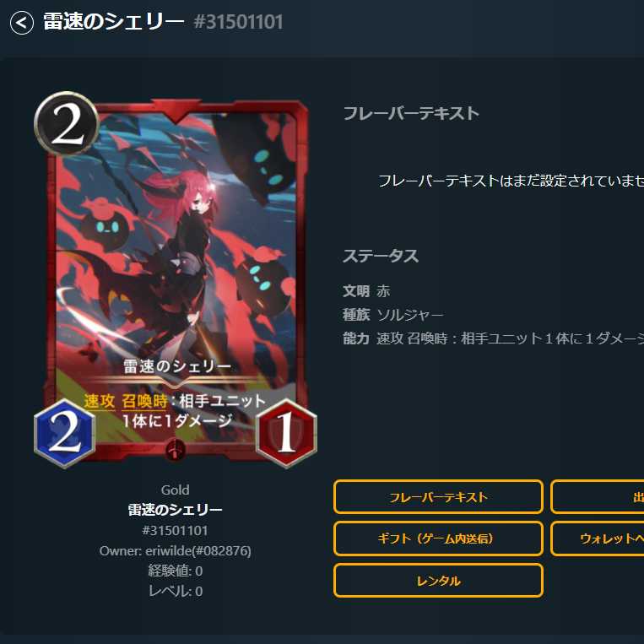Click the blue hexagon attack value 2

tap(65, 433)
